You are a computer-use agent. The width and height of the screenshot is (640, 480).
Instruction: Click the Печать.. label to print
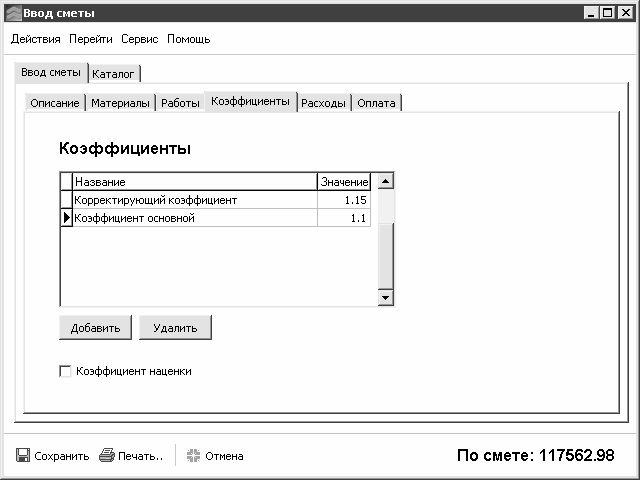coord(140,456)
